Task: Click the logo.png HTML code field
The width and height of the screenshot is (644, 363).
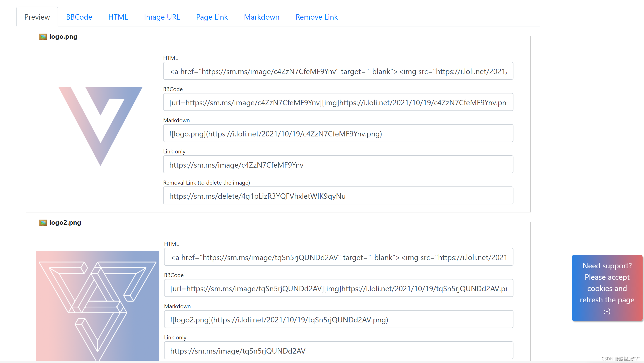Action: point(338,71)
